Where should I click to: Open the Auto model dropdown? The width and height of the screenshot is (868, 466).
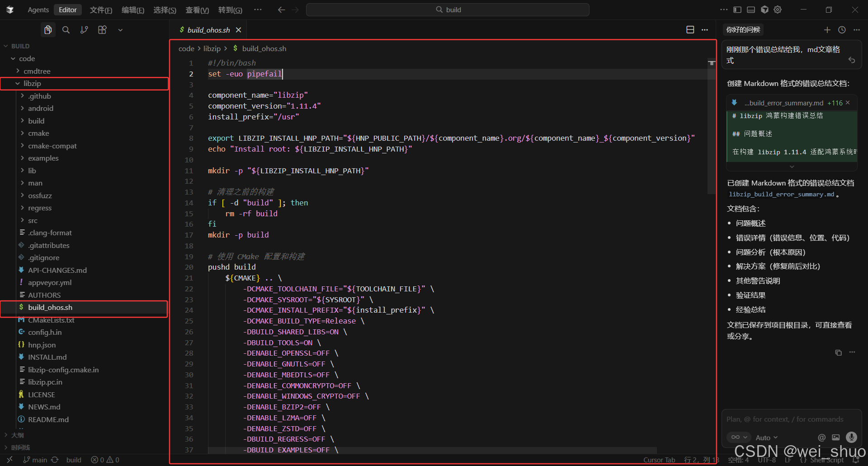[x=767, y=437]
